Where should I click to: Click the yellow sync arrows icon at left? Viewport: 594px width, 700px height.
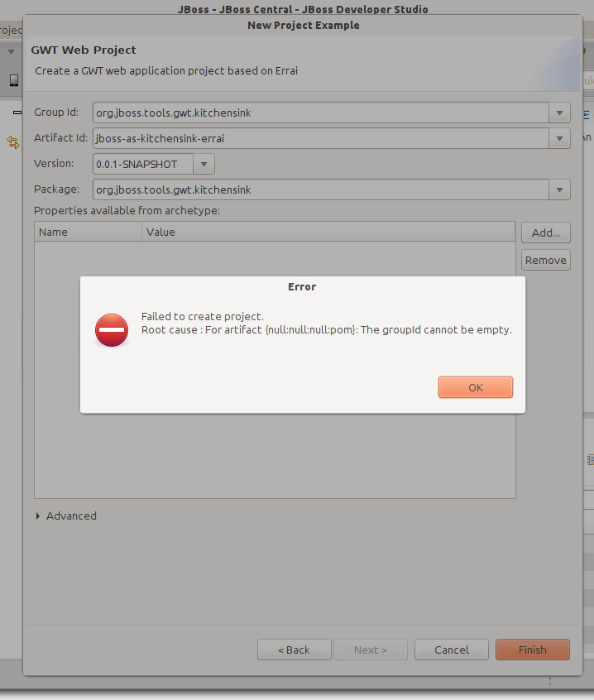tap(13, 142)
